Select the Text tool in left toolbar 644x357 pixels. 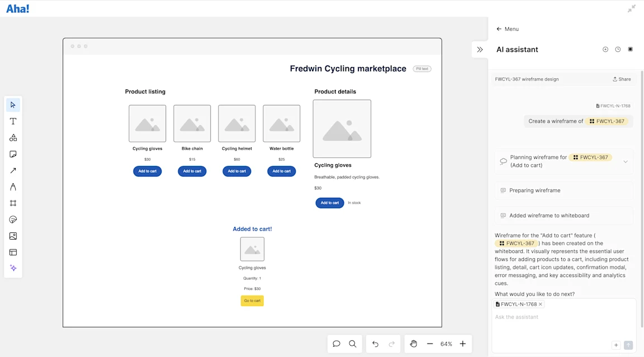(x=13, y=121)
